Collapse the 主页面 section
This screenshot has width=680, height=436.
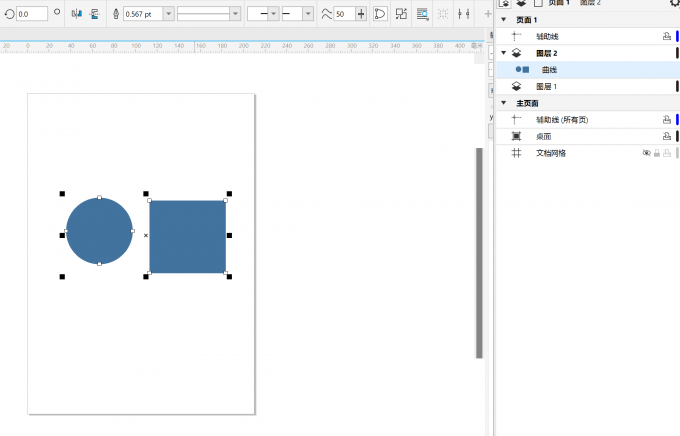[x=503, y=103]
